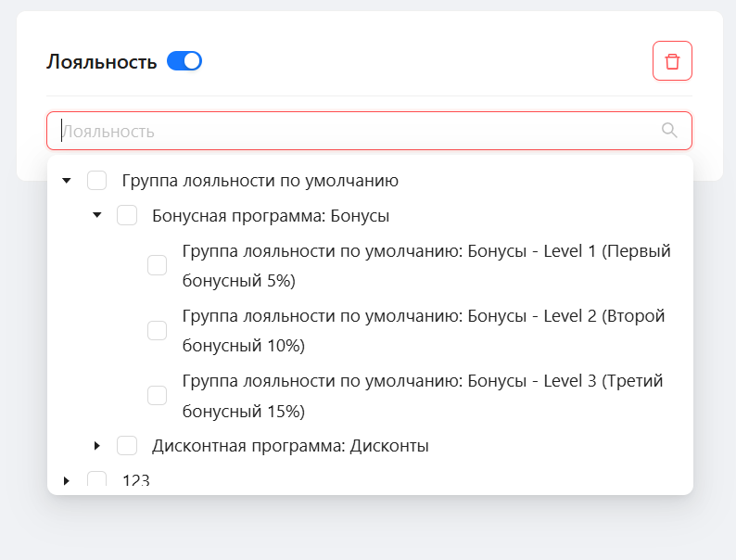The height and width of the screenshot is (560, 736).
Task: Check the 123 group checkbox
Action: [96, 479]
